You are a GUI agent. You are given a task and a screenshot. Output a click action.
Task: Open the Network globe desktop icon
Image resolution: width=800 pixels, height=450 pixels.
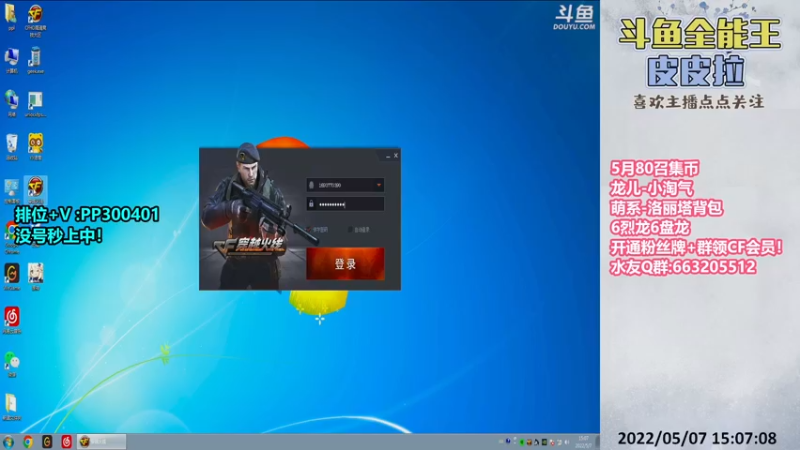click(11, 103)
